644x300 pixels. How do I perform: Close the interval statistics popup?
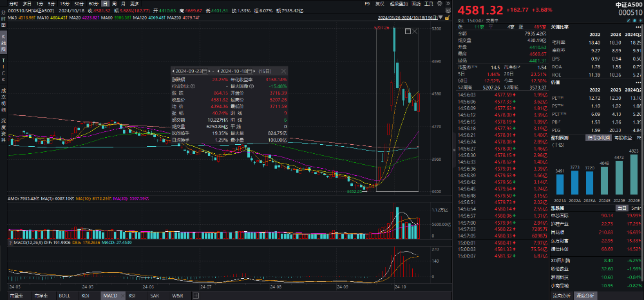tap(283, 70)
